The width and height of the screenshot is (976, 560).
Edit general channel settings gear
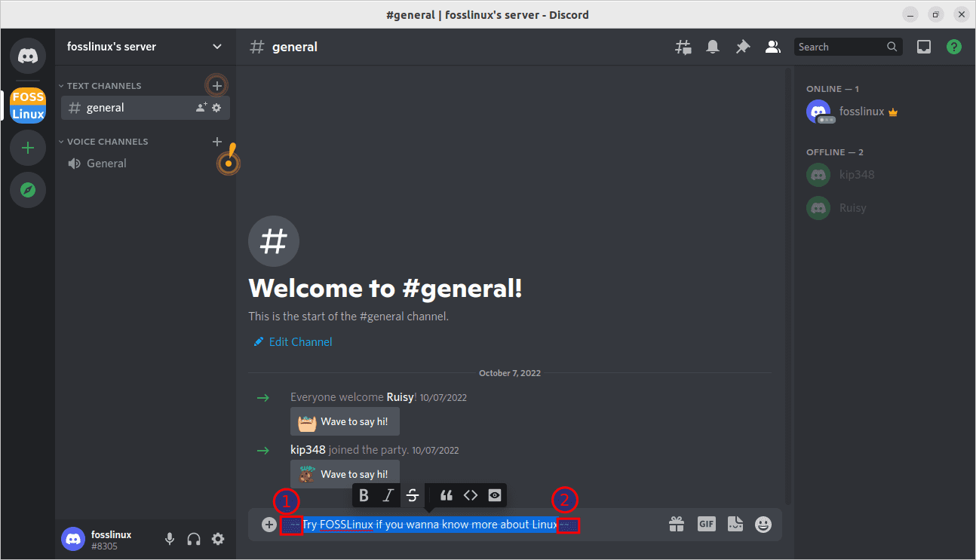(216, 108)
